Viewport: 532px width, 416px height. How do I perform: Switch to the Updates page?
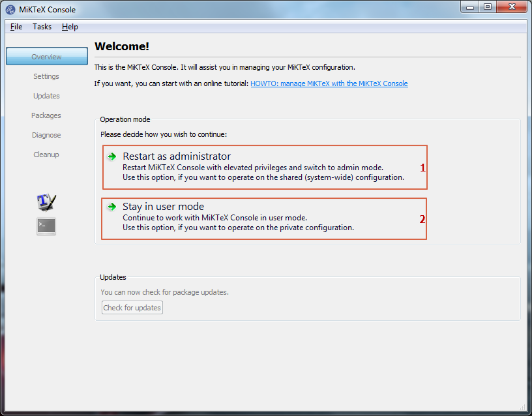[46, 96]
